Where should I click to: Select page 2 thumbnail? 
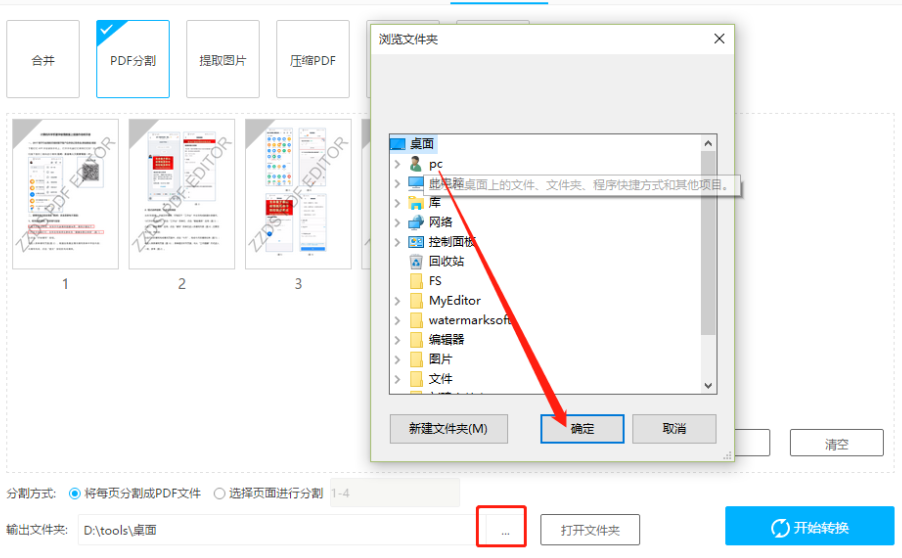pyautogui.click(x=182, y=194)
